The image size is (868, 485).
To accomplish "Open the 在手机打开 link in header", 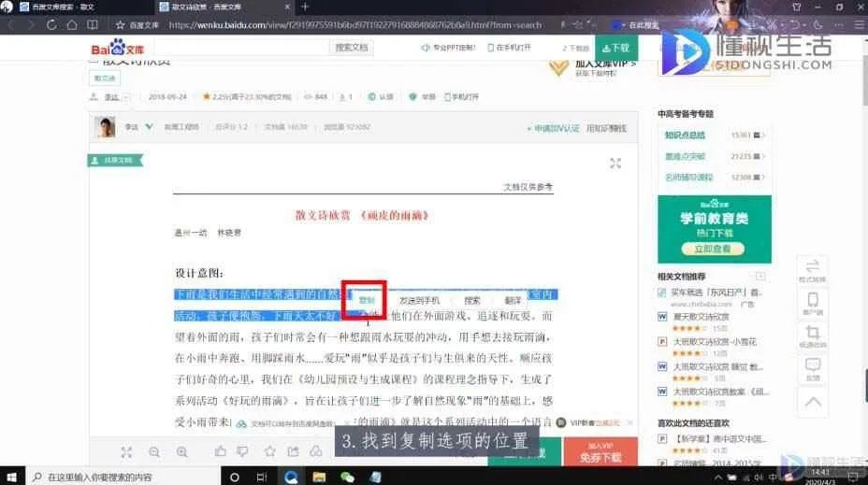I will point(509,48).
